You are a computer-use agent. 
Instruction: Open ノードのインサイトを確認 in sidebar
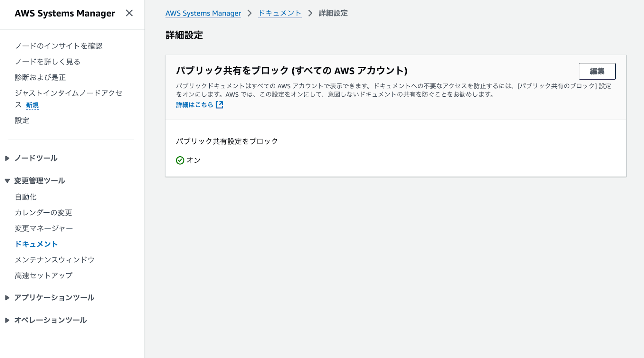(x=59, y=46)
